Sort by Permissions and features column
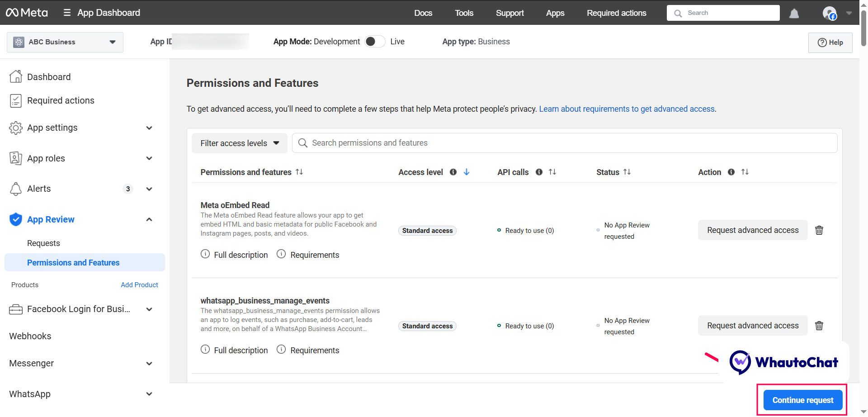868x417 pixels. (x=299, y=172)
